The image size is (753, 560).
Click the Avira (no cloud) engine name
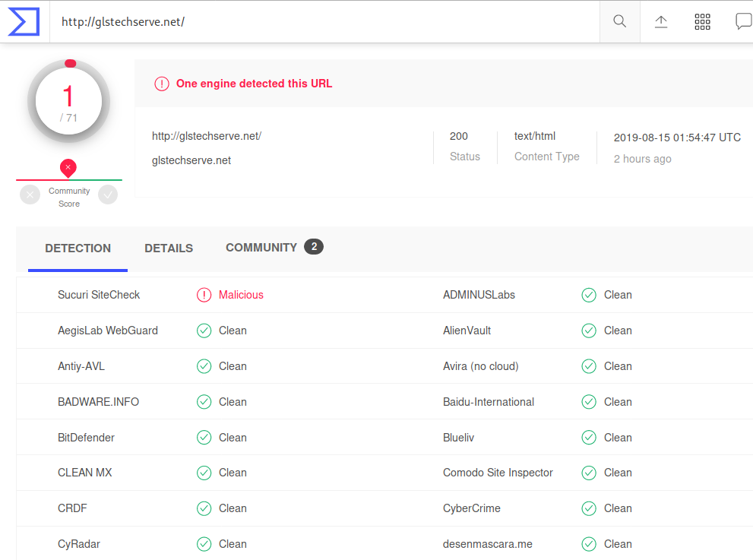coord(481,366)
